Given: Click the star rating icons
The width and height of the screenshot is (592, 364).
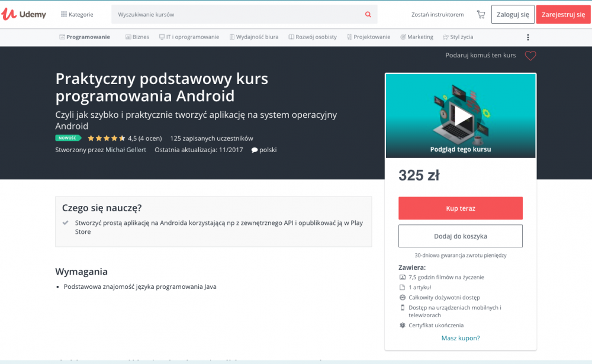Looking at the screenshot, I should click(107, 138).
